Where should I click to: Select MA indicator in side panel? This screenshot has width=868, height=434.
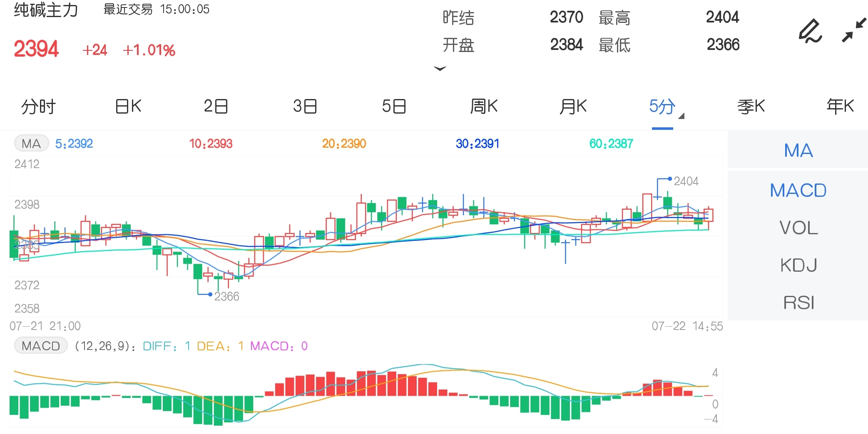point(798,150)
